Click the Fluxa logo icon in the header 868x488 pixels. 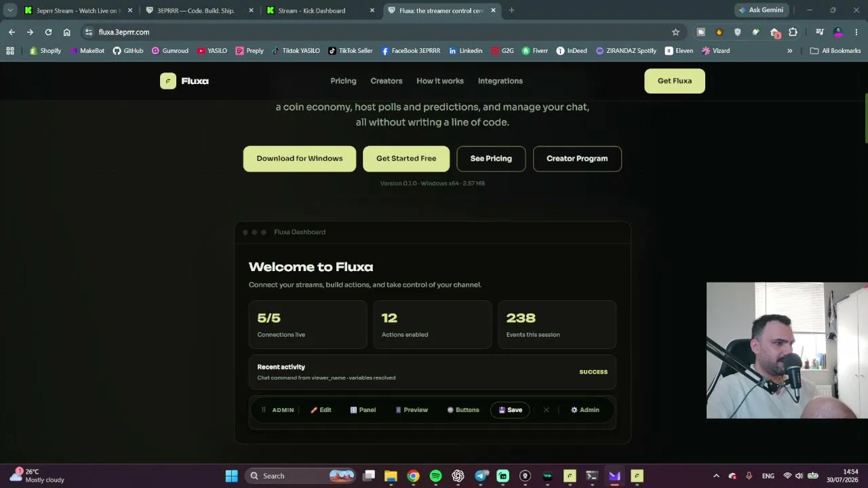tap(168, 81)
